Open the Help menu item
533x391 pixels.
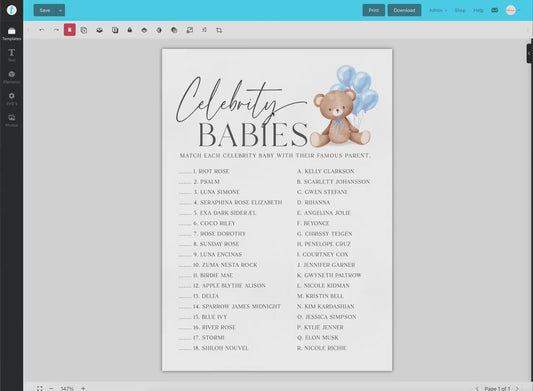pyautogui.click(x=478, y=10)
